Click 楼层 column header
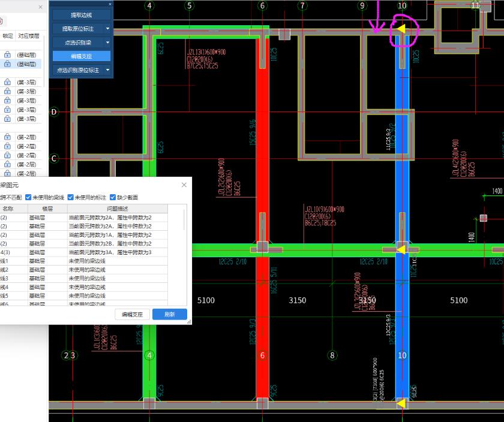 [x=47, y=209]
